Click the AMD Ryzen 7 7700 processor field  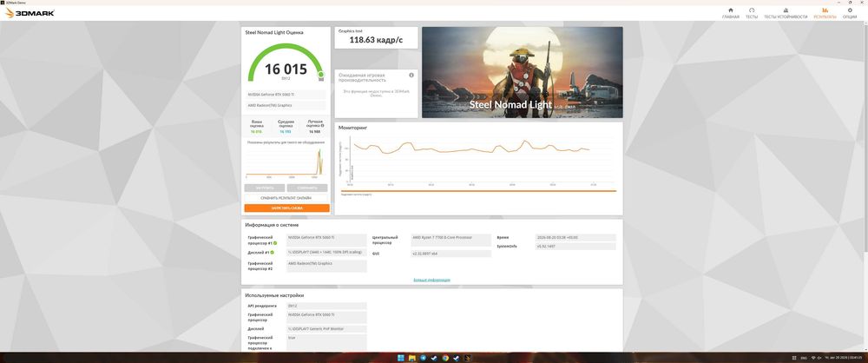click(x=450, y=240)
